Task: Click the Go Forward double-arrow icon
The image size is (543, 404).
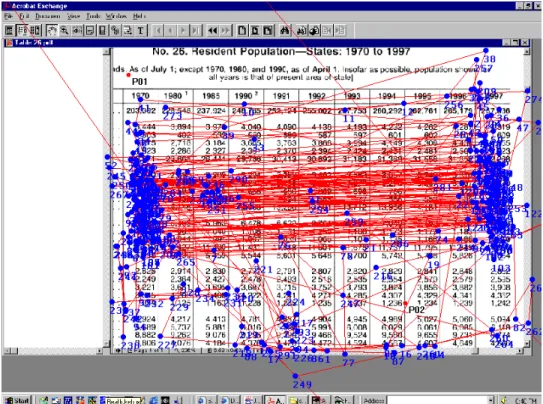Action: point(225,30)
